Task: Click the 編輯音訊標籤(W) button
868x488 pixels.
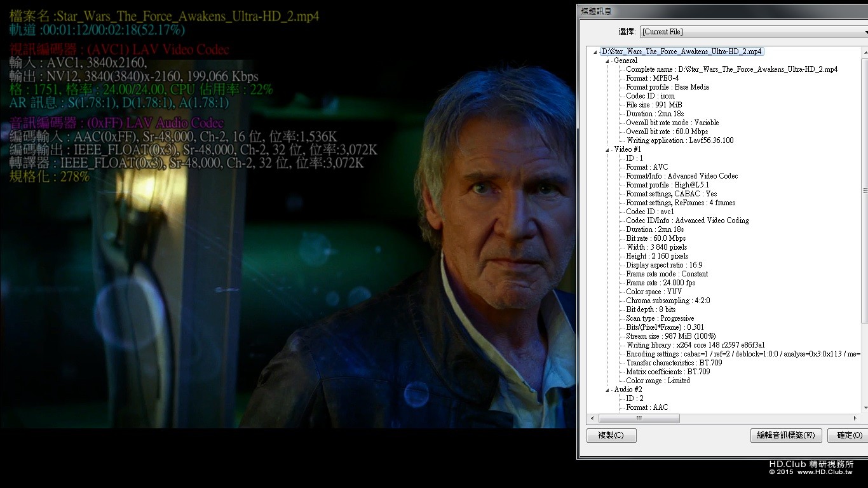Action: tap(786, 435)
